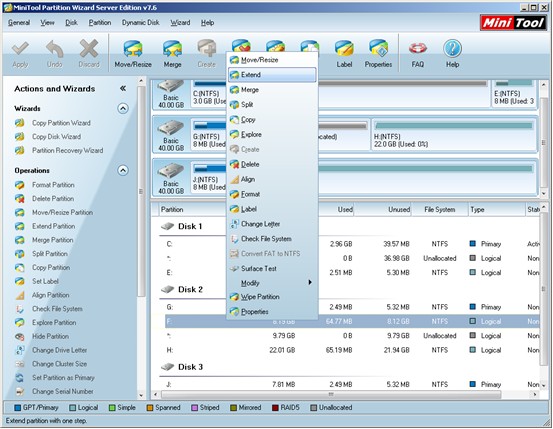Collapse the Wizards section chevron
The image size is (553, 429).
(x=123, y=108)
